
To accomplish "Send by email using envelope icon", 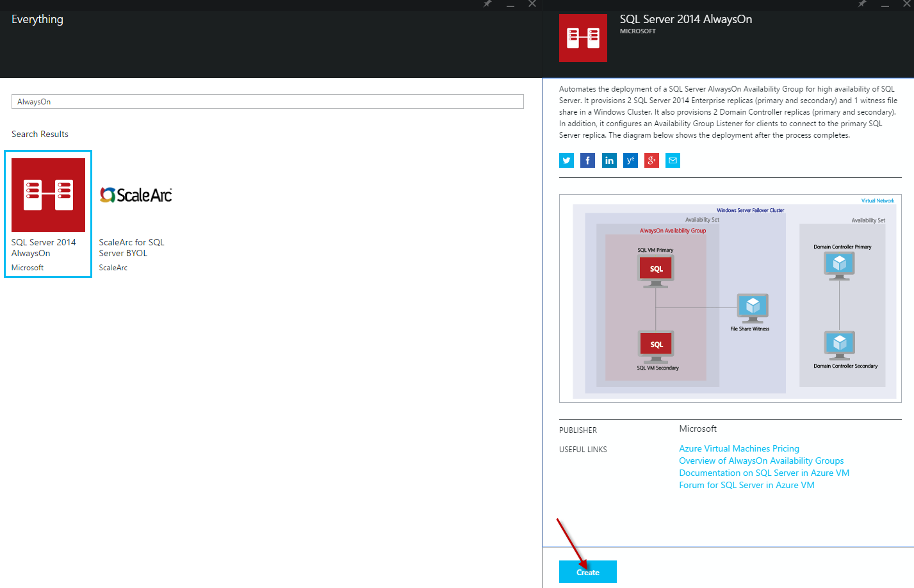I will 673,161.
